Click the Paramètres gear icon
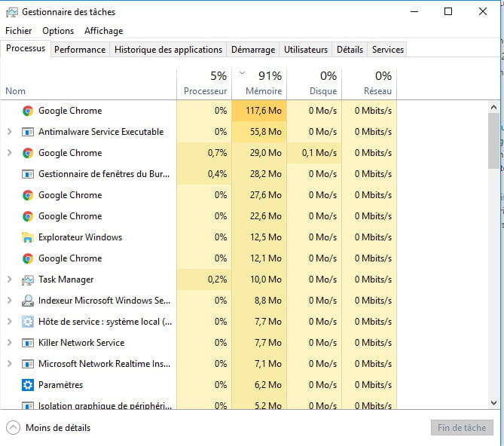The width and height of the screenshot is (504, 446). tap(28, 385)
